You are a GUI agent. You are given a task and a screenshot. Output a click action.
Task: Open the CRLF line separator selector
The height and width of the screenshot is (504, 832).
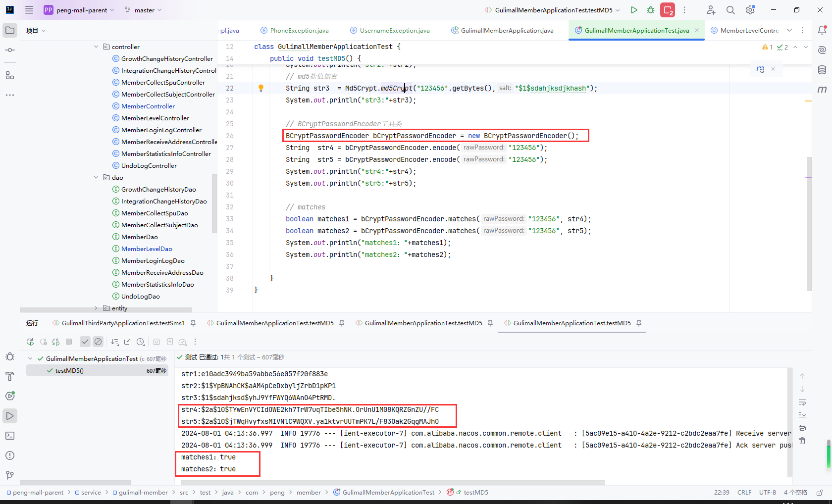[x=744, y=493]
